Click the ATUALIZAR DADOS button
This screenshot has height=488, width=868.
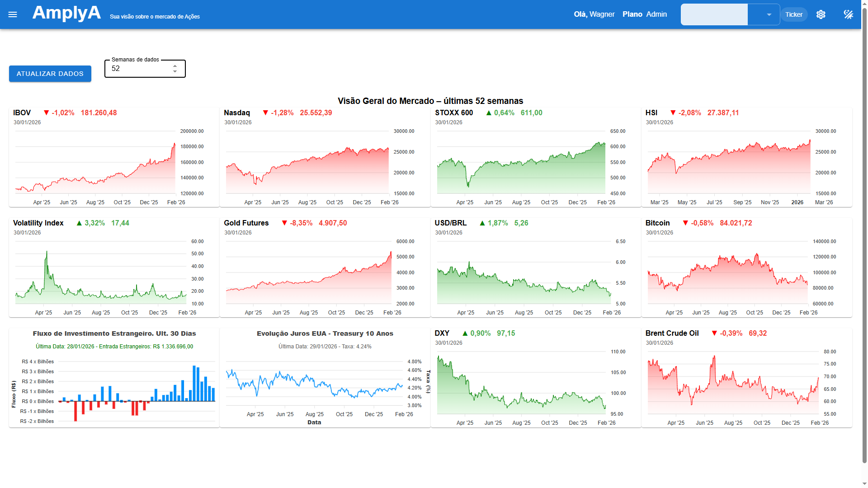pyautogui.click(x=50, y=74)
